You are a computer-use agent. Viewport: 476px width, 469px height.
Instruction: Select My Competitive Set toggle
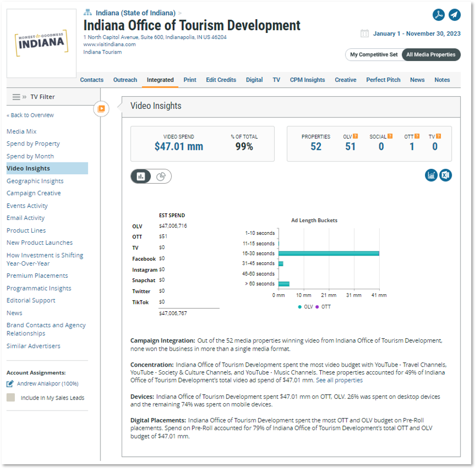coord(373,55)
